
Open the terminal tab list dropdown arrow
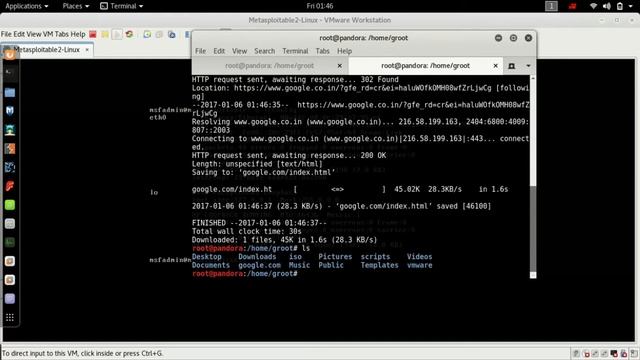click(528, 66)
